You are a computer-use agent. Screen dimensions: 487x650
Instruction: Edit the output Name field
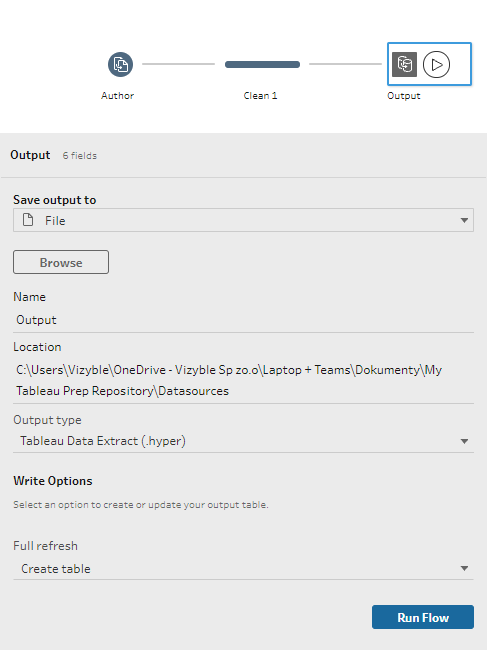tap(243, 320)
